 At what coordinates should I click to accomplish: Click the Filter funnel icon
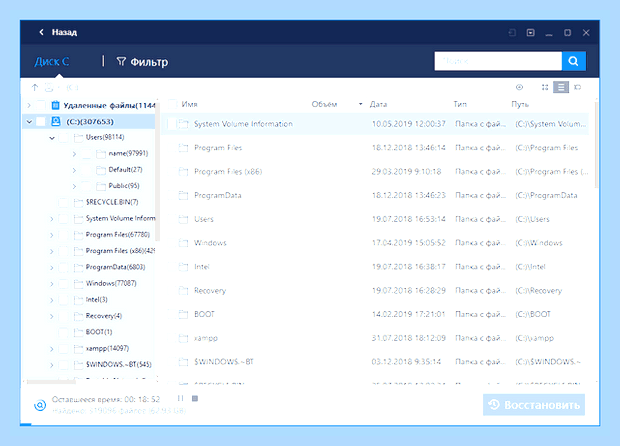click(x=121, y=61)
